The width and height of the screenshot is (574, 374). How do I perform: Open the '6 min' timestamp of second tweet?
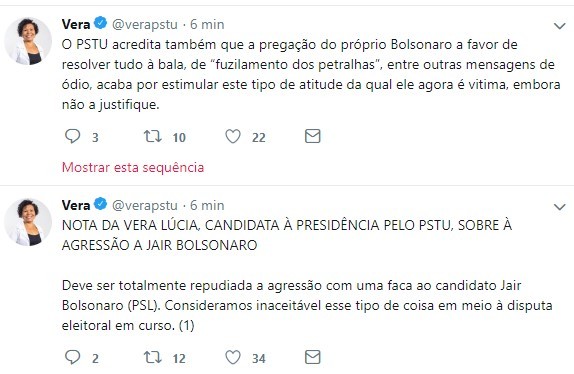207,205
